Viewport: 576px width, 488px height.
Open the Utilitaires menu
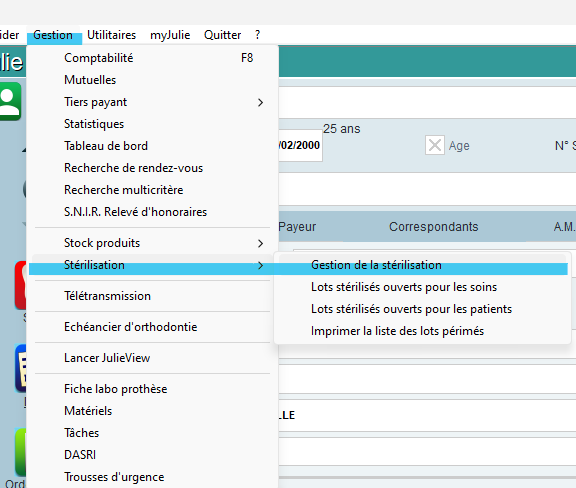pyautogui.click(x=111, y=35)
